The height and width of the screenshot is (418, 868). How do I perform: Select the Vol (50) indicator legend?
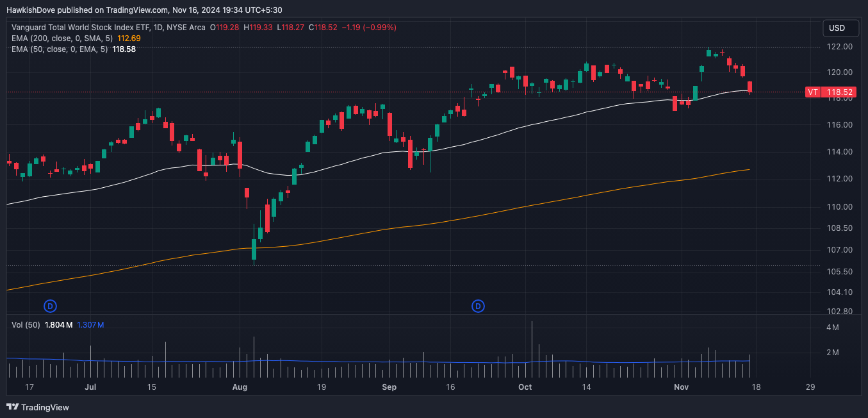(x=26, y=325)
